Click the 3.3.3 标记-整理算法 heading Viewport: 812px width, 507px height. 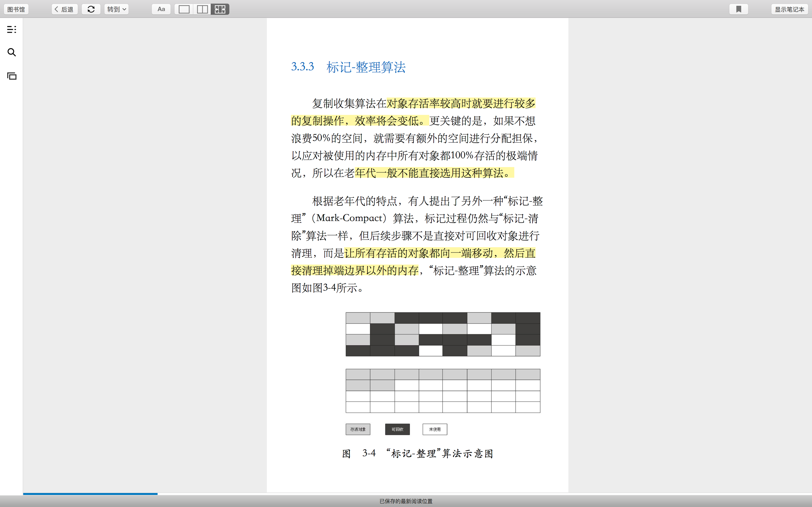click(x=348, y=67)
